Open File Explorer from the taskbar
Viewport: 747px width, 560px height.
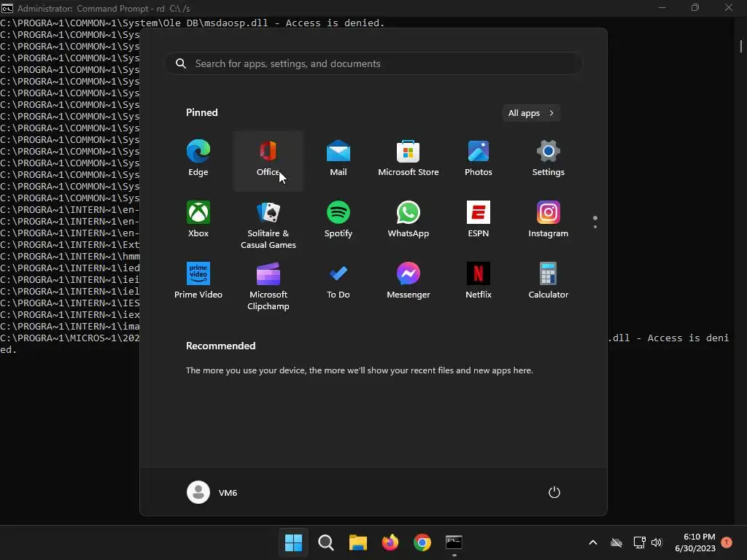click(x=357, y=542)
